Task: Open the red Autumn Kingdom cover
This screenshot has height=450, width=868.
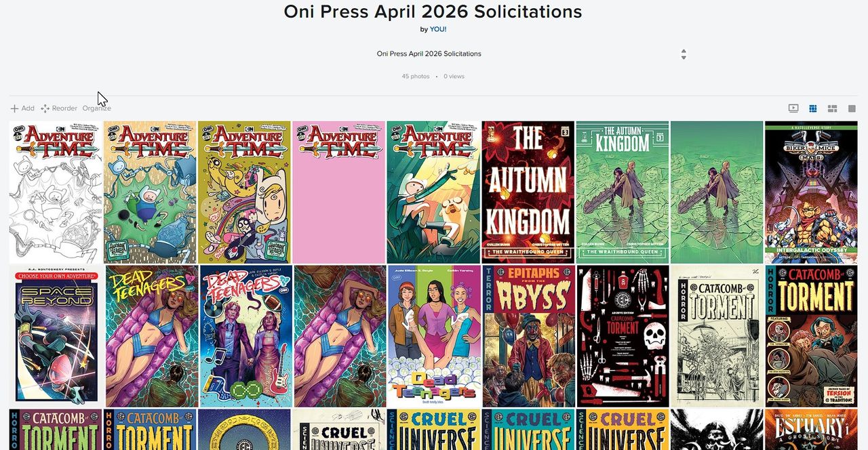Action: 528,192
